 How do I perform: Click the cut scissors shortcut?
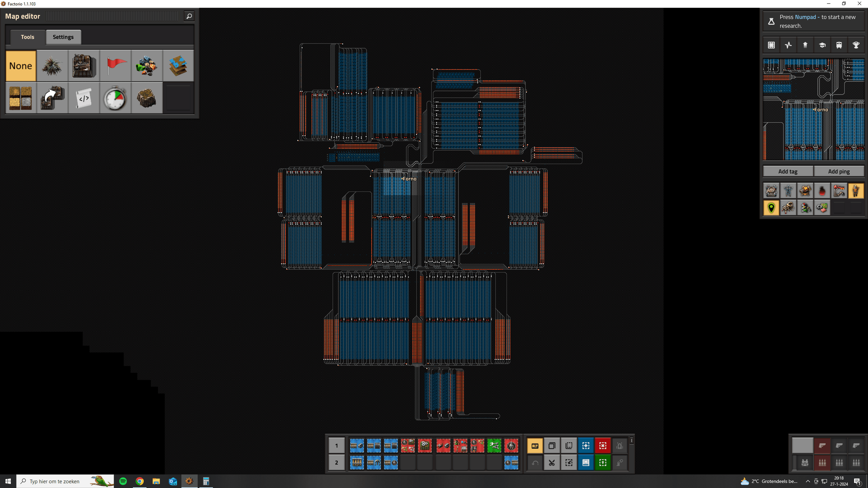point(552,462)
